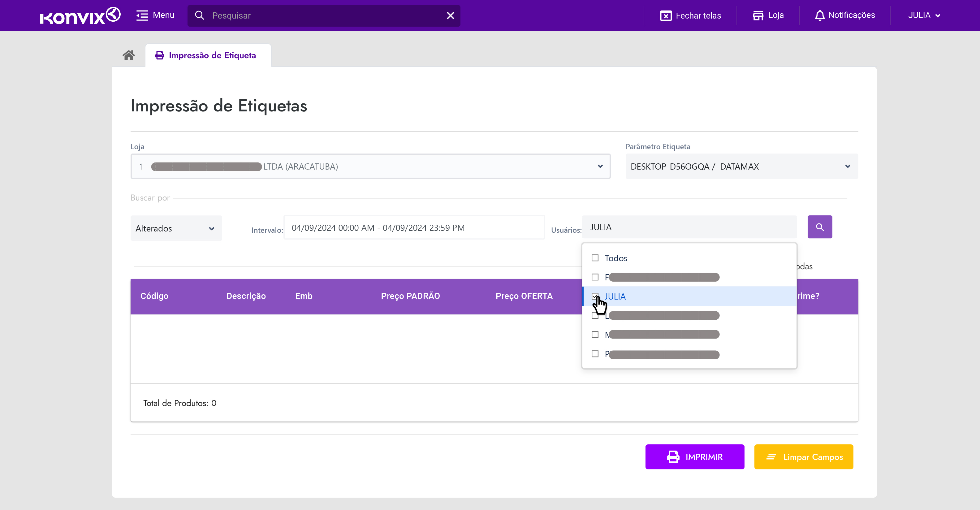
Task: Click the home icon tab
Action: pos(129,56)
